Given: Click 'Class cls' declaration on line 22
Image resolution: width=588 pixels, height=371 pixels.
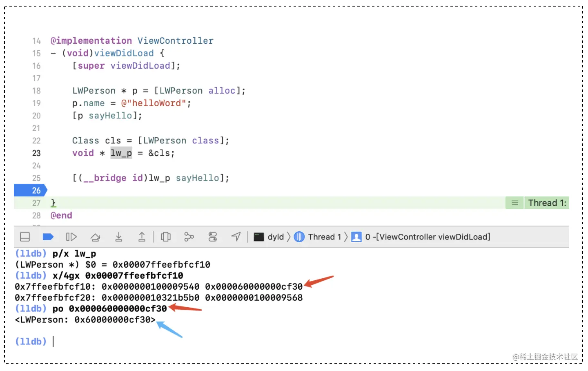Looking at the screenshot, I should click(97, 141).
